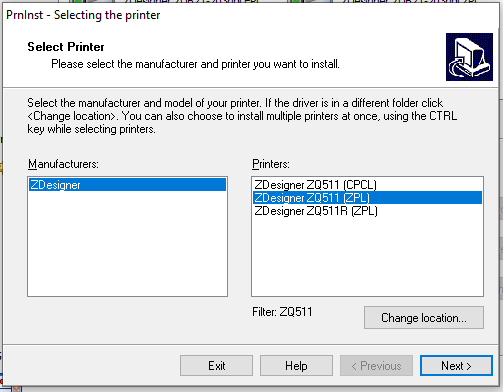
Task: Select ZDesigner ZQ511 (CPCL) printer
Action: click(x=367, y=185)
